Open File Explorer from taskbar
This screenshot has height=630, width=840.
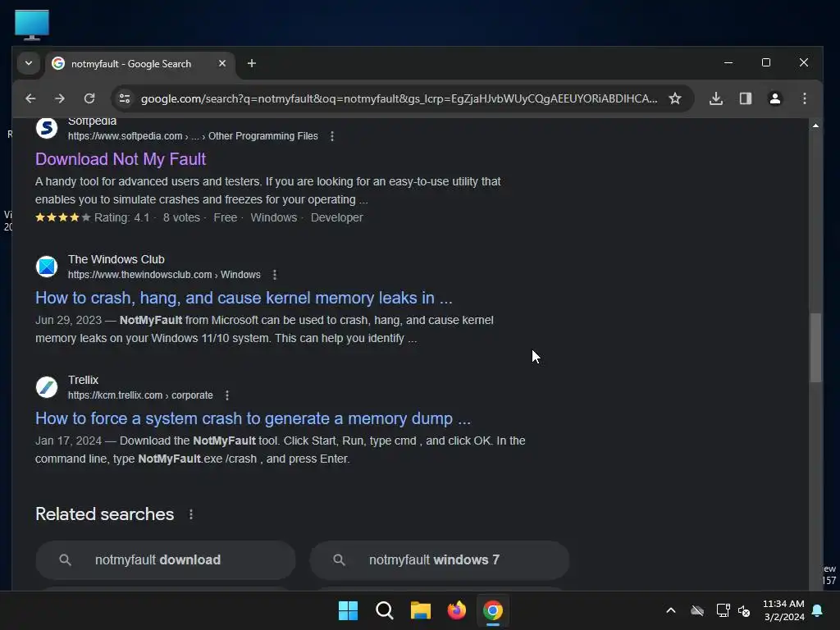pos(421,610)
